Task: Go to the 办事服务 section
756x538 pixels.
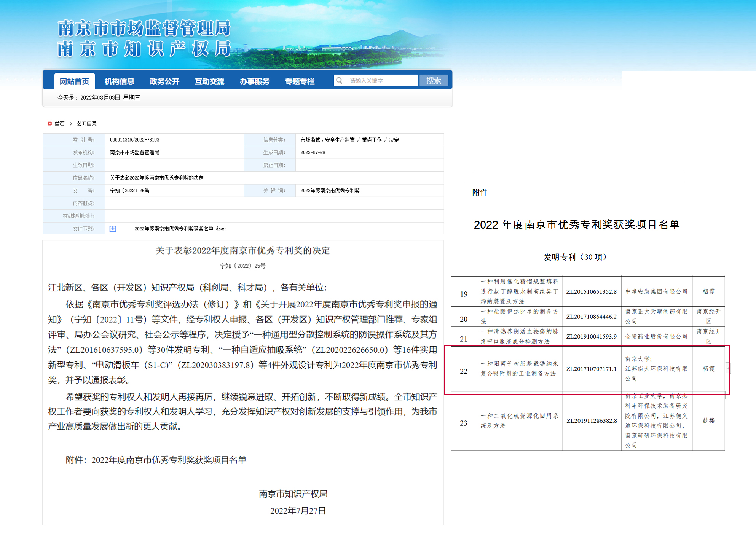Action: [x=254, y=81]
